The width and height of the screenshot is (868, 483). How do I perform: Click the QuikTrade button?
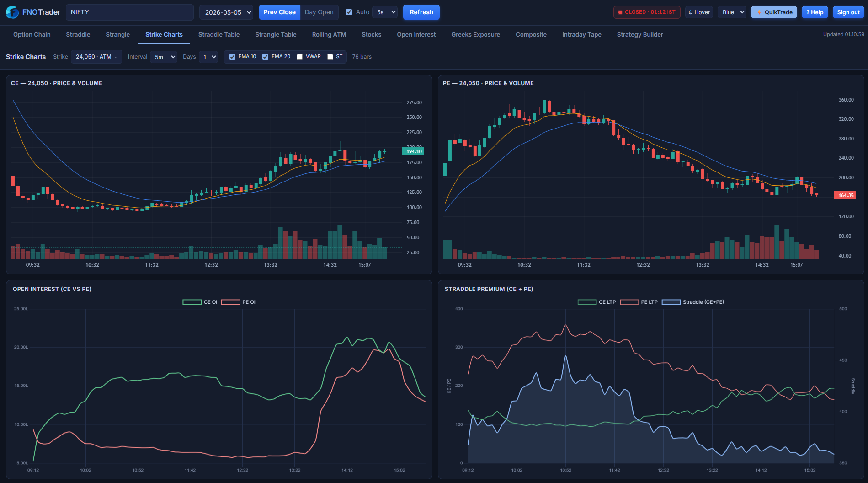coord(774,12)
